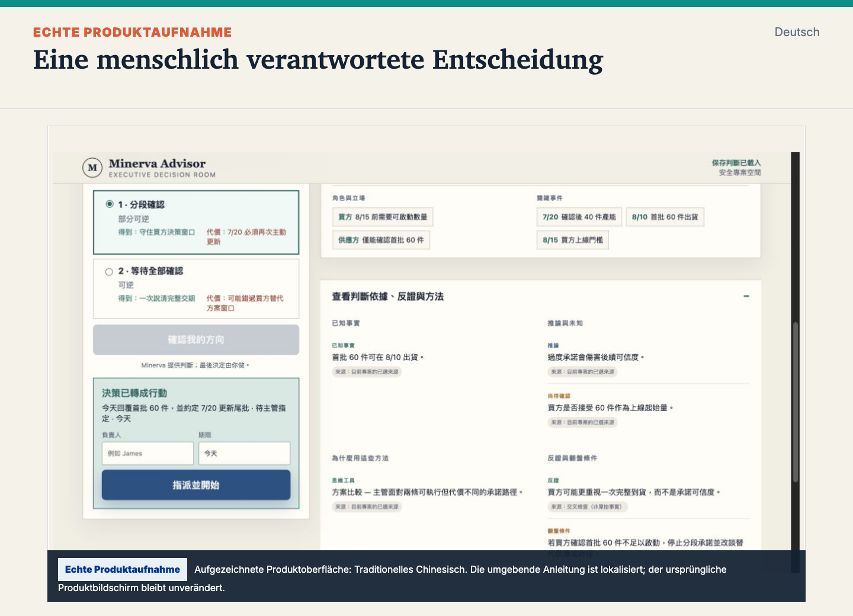The width and height of the screenshot is (853, 616).
Task: Click chip 買方 8/15 前需要可啟動數量
Action: tap(383, 217)
